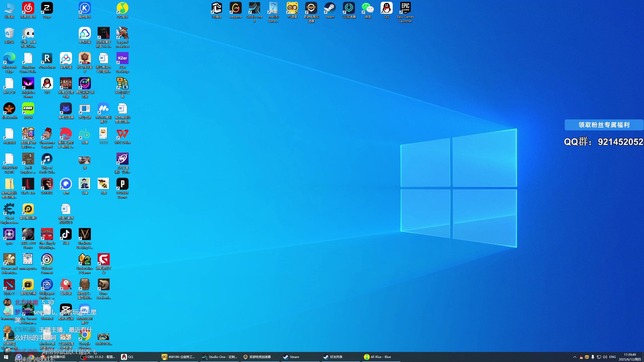Open the 雷电模拟器9 icon
Viewport: 644px width, 362px height.
(x=28, y=211)
